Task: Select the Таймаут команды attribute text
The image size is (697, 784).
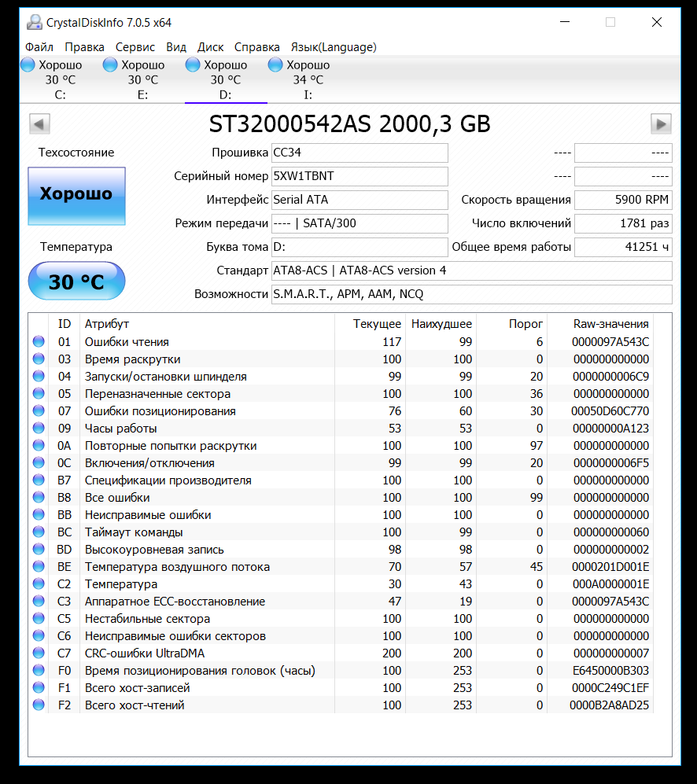Action: (x=134, y=532)
